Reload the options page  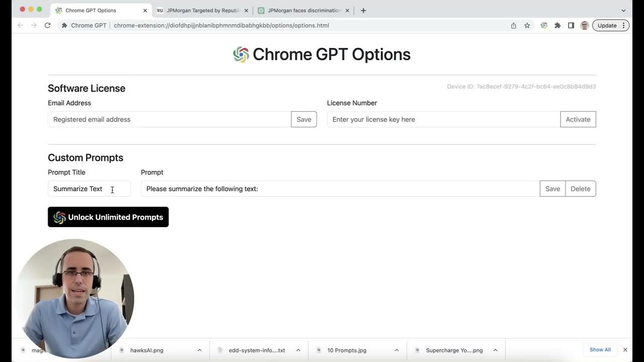(x=47, y=25)
